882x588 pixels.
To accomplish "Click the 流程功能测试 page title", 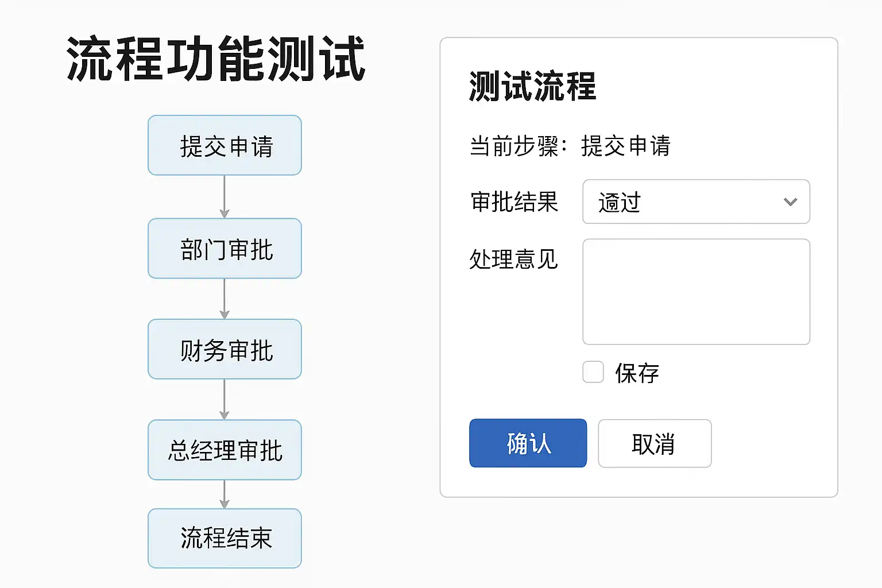I will (x=216, y=59).
